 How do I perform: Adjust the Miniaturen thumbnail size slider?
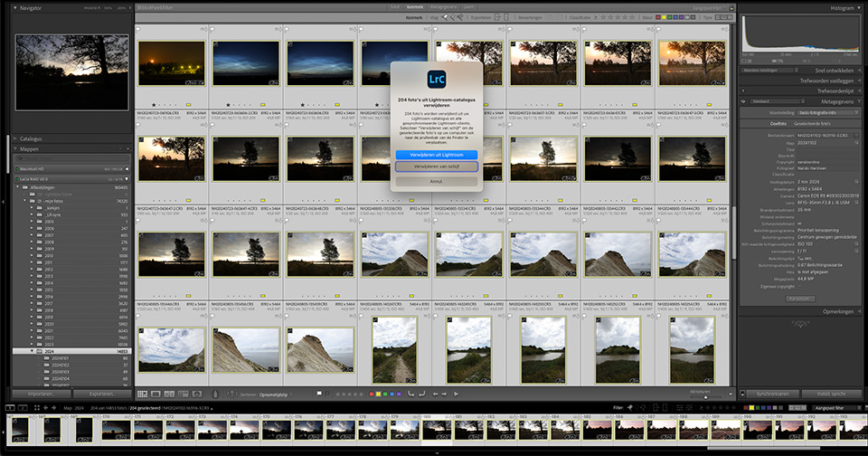(x=706, y=397)
